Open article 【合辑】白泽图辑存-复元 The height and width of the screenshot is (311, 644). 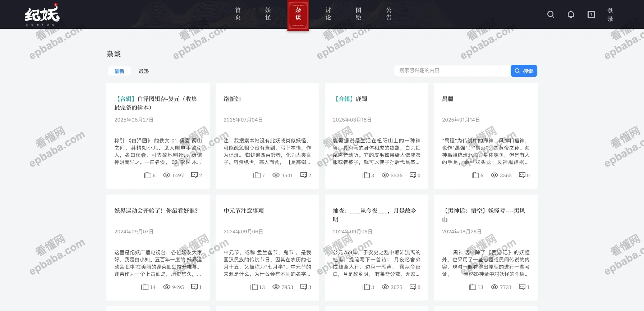click(156, 103)
